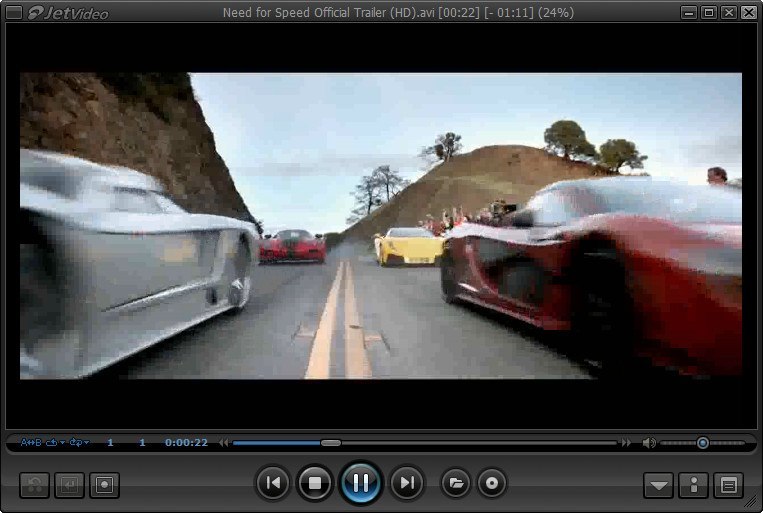
Task: Open the shuffle/loop mode dropdown
Action: click(x=79, y=442)
